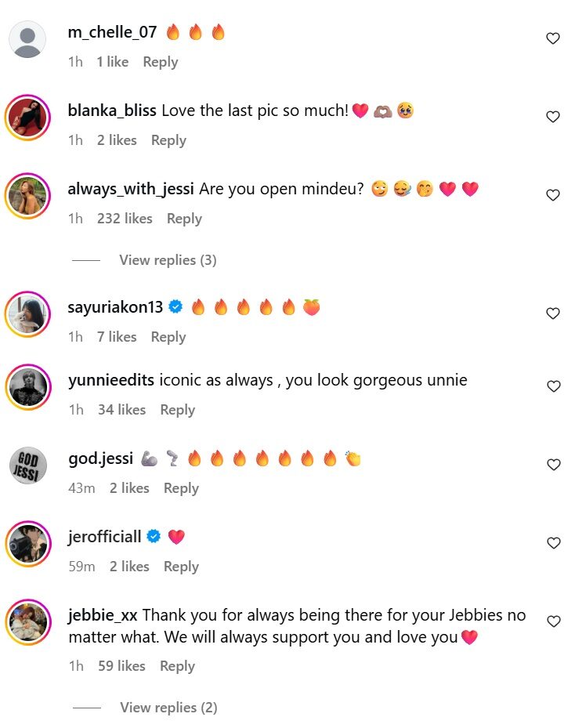
Task: Click sayuriakon13's blue verified badge
Action: coord(174,306)
